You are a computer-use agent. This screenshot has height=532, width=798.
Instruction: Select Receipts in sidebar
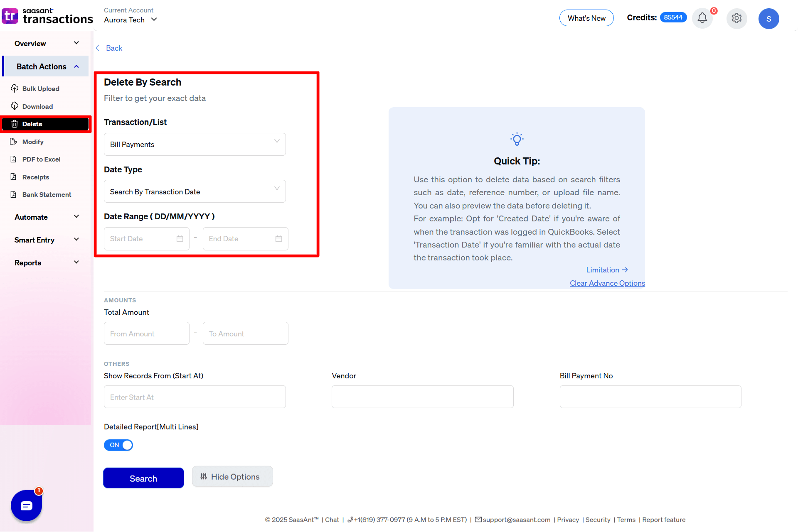(36, 177)
